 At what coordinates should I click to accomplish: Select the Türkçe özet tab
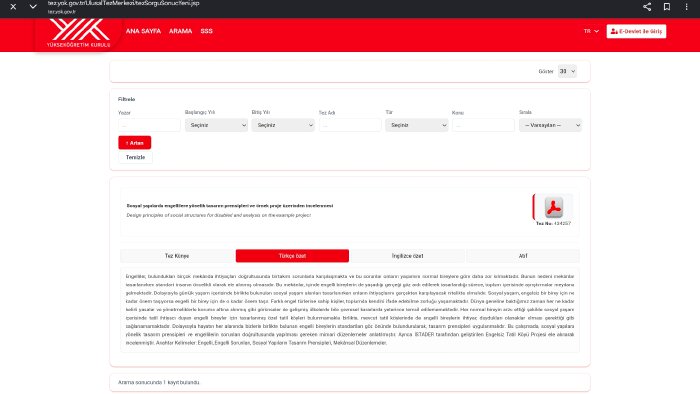point(292,256)
